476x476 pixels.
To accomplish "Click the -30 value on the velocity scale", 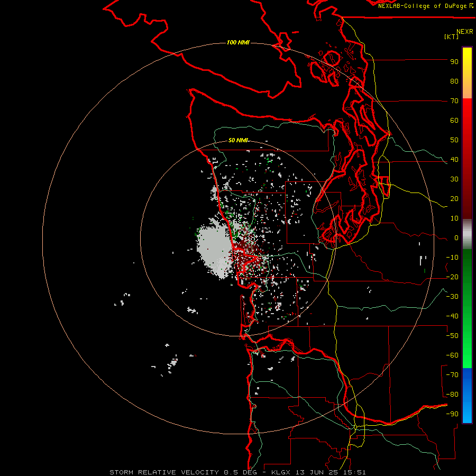I will pos(452,297).
